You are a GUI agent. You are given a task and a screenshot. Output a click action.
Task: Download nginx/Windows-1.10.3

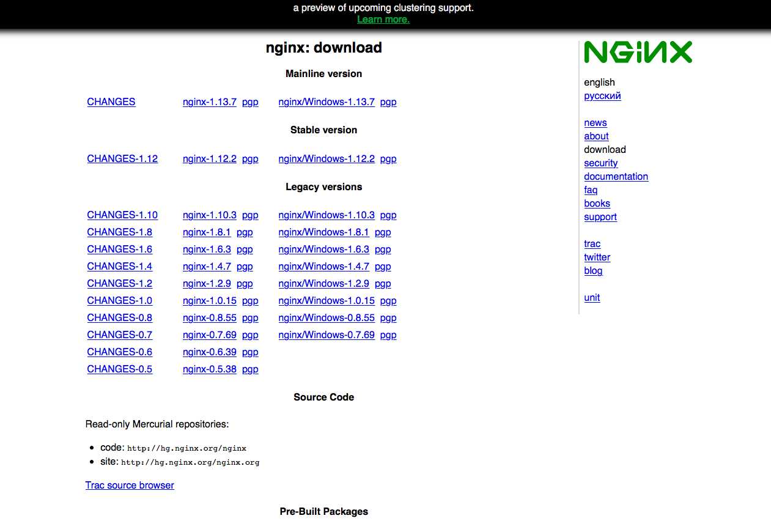click(x=326, y=215)
